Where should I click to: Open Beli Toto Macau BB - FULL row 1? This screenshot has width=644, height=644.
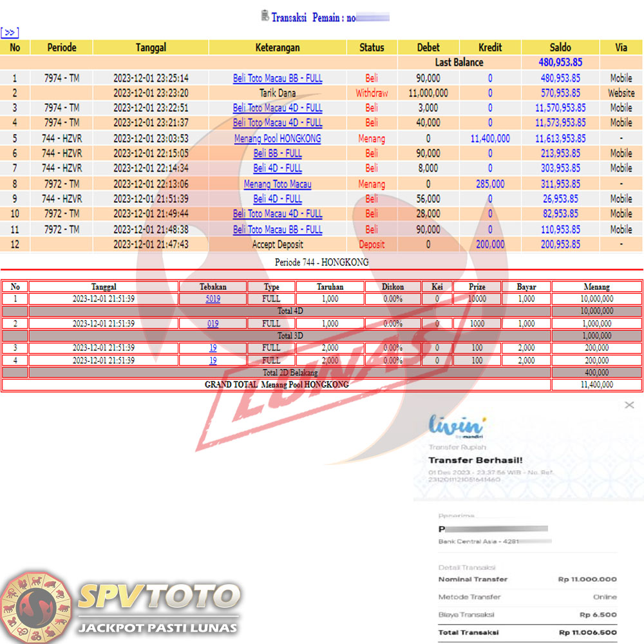pyautogui.click(x=278, y=78)
